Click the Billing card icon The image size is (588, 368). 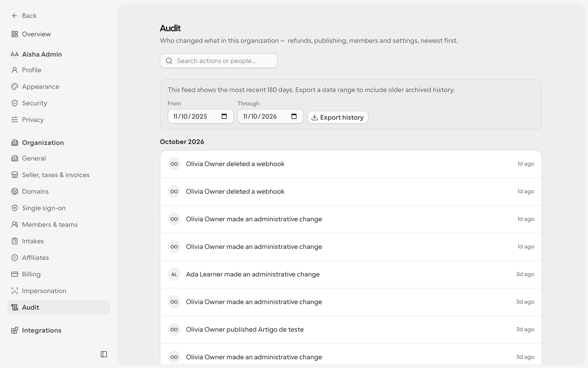[14, 274]
